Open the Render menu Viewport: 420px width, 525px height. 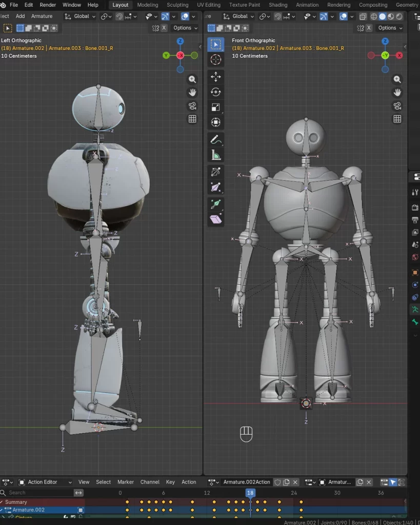point(48,5)
